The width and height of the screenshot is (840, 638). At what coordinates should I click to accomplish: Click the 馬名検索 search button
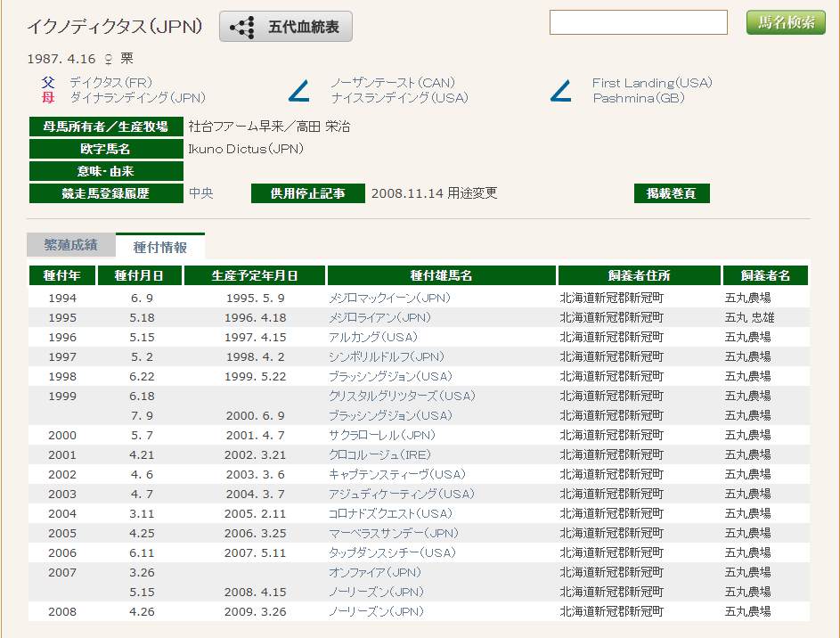[x=786, y=22]
